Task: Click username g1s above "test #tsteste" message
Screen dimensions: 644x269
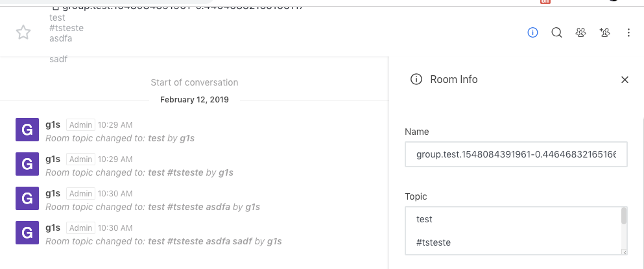Action: [53, 159]
